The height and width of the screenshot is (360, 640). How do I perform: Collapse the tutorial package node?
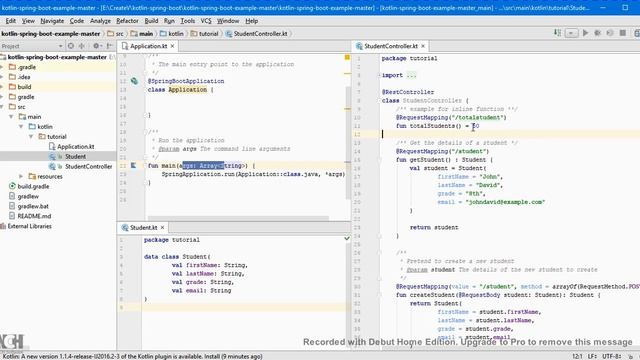point(31,137)
